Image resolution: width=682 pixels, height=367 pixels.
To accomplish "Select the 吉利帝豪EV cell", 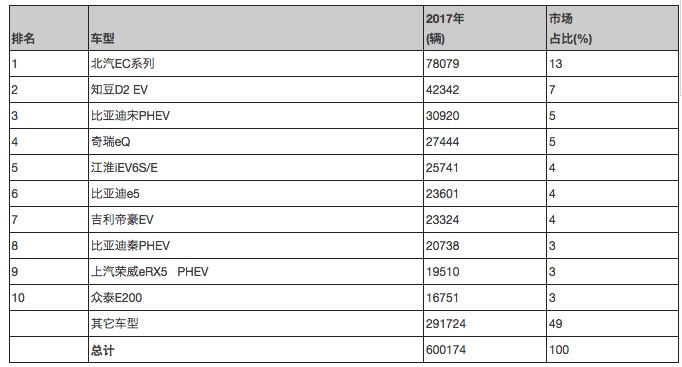I will tap(256, 220).
